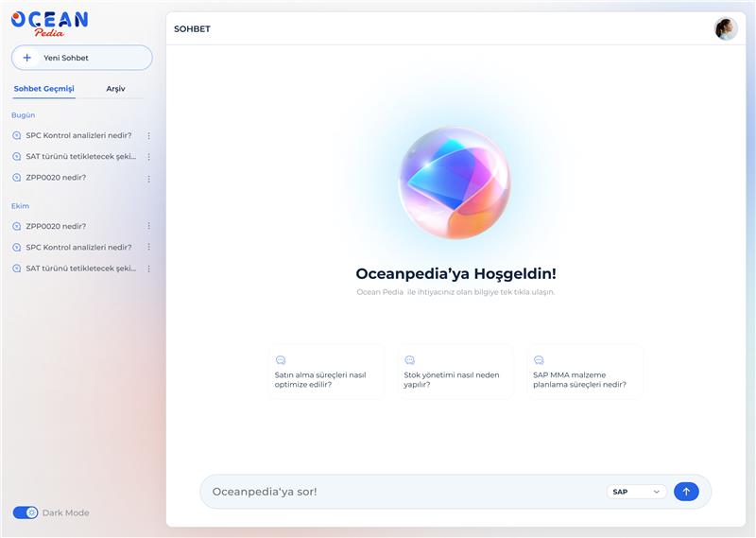
Task: Open options for today's SAT türünü chat
Action: [149, 157]
